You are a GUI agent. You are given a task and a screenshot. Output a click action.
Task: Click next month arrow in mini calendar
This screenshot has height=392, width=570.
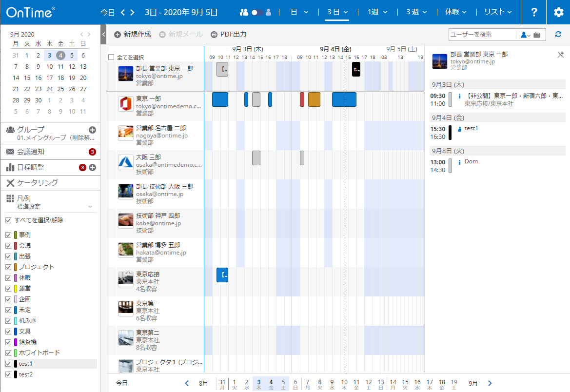[89, 34]
